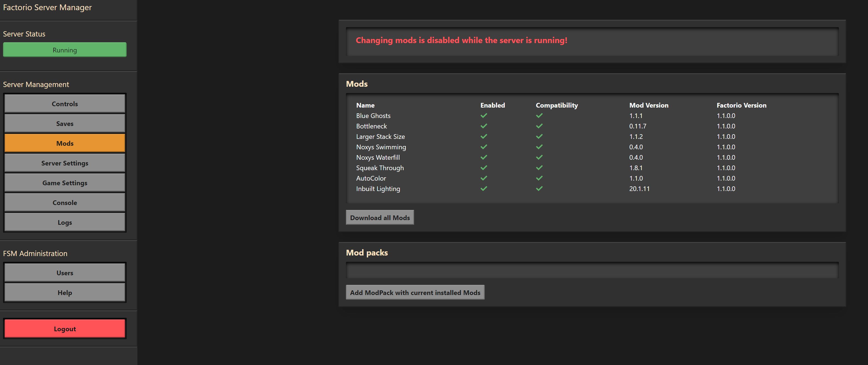Go to the Saves section

pos(65,123)
